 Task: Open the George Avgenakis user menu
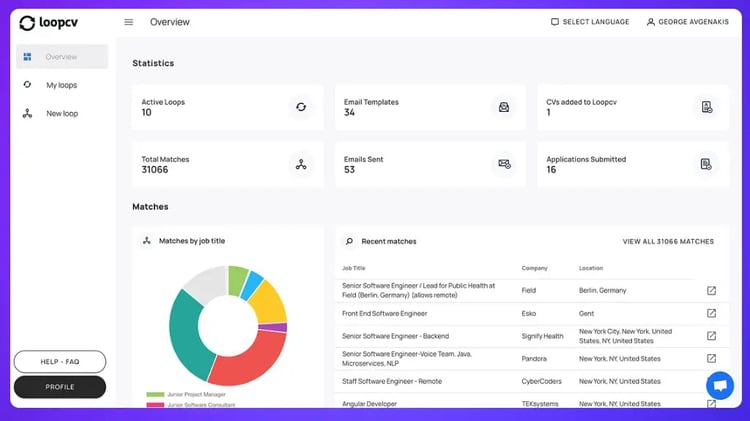pos(687,22)
